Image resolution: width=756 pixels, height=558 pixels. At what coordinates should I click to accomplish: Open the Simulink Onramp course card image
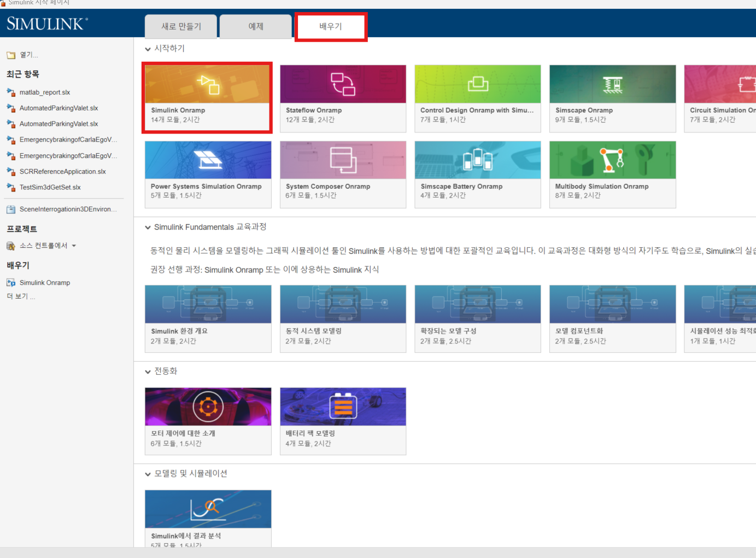(208, 85)
